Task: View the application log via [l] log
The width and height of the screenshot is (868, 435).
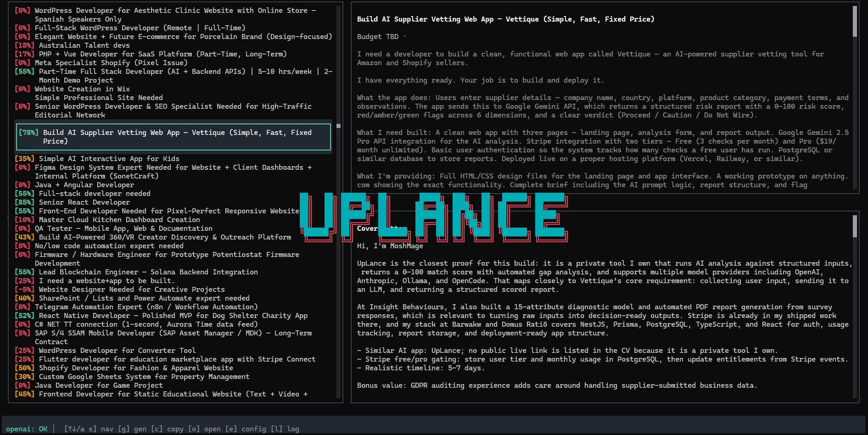Action: [x=286, y=429]
